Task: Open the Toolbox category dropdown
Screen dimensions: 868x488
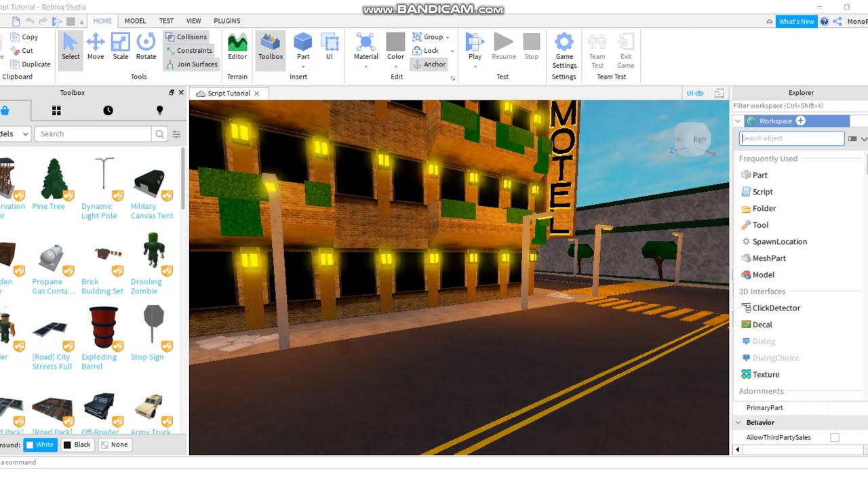Action: tap(15, 134)
